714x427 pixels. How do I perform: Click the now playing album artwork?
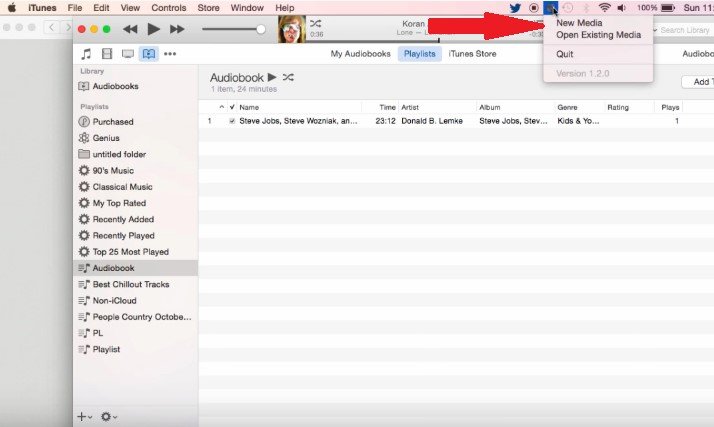(291, 29)
